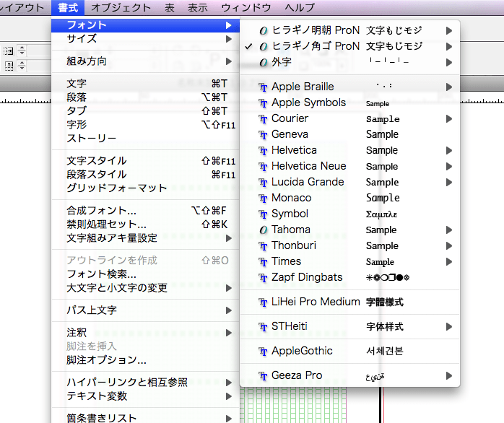Expand ヒラギノ明朝 ProN style submenu arrow

pos(449,30)
